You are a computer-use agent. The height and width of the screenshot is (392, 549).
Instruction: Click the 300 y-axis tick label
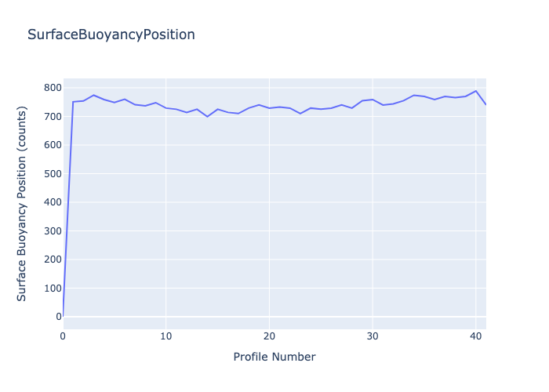46,230
